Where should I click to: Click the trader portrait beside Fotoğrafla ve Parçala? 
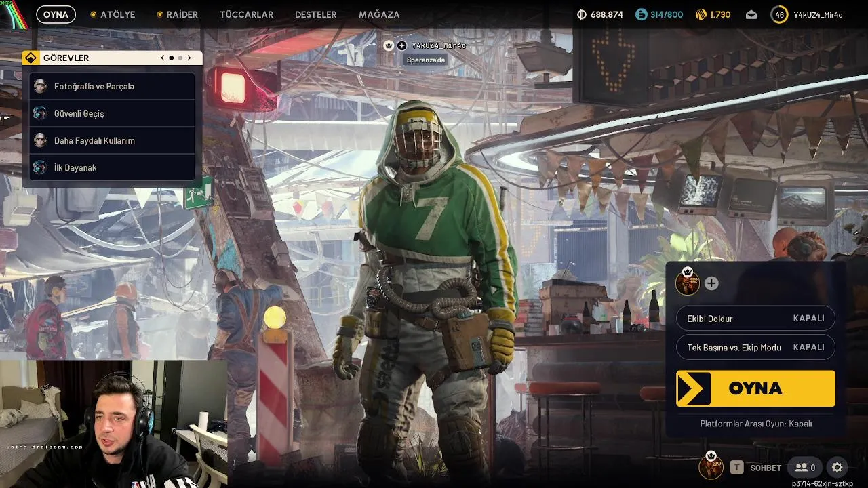point(40,86)
